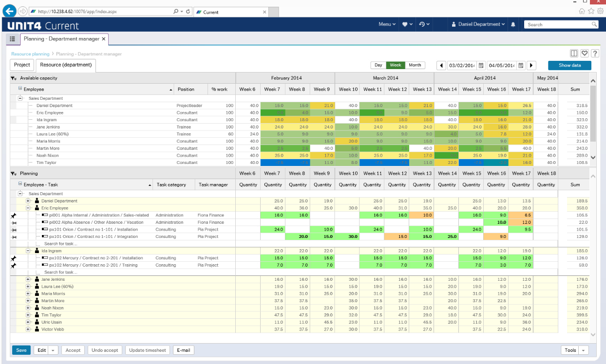Open the start date calendar picker
Screen dimensions: 606x364
pyautogui.click(x=481, y=65)
